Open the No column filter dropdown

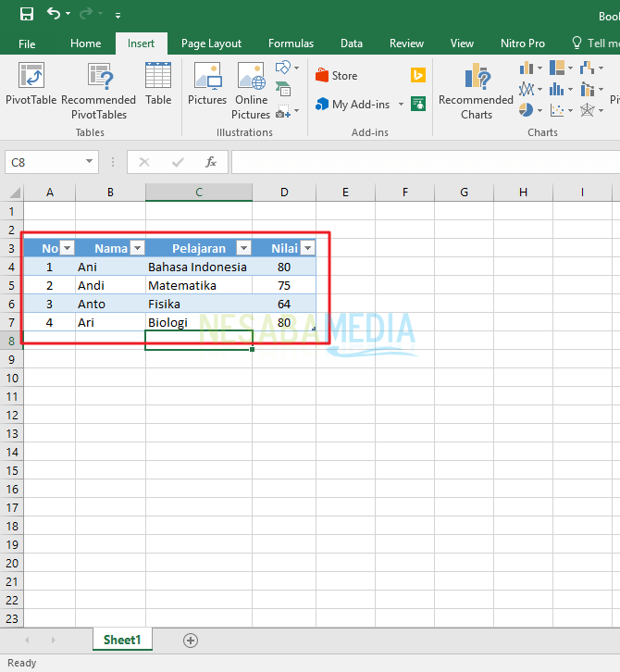[x=68, y=248]
